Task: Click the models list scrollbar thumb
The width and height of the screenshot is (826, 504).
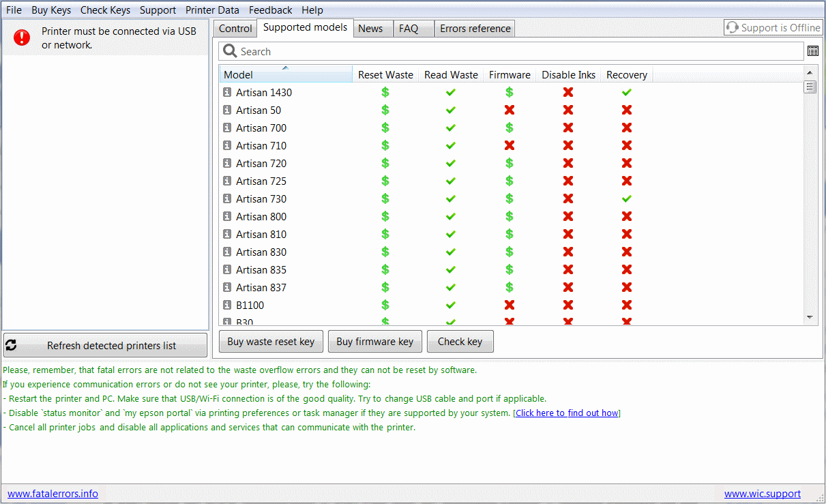Action: [810, 87]
